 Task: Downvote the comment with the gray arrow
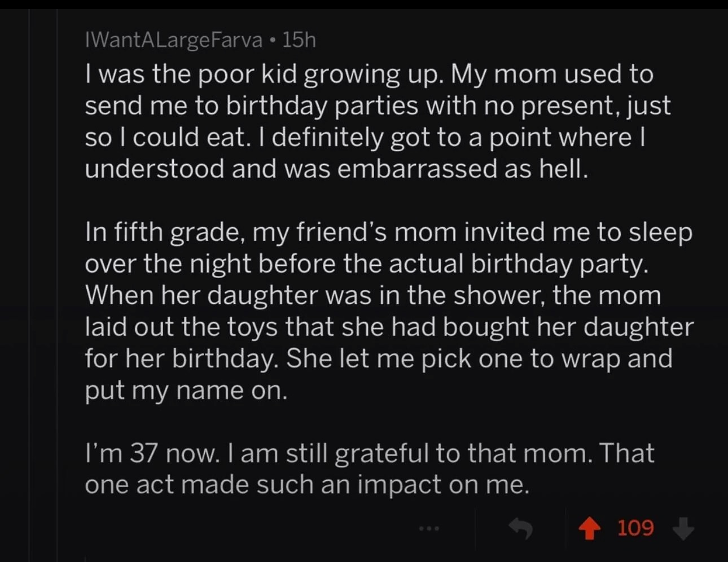(683, 529)
